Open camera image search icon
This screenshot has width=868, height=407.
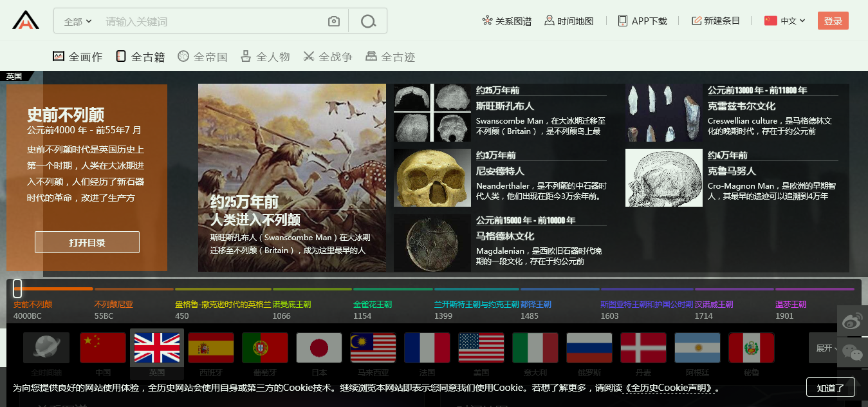(x=333, y=21)
